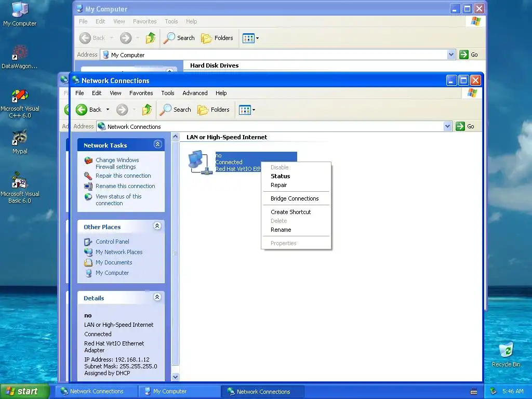Collapse Details panel

pos(157,297)
